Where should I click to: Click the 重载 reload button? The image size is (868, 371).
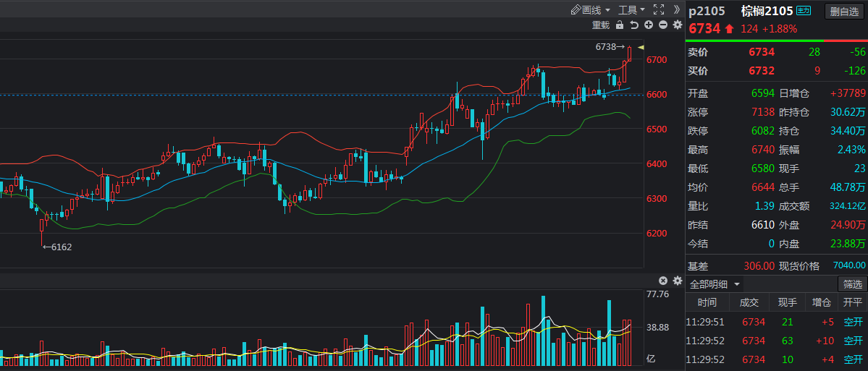[601, 25]
